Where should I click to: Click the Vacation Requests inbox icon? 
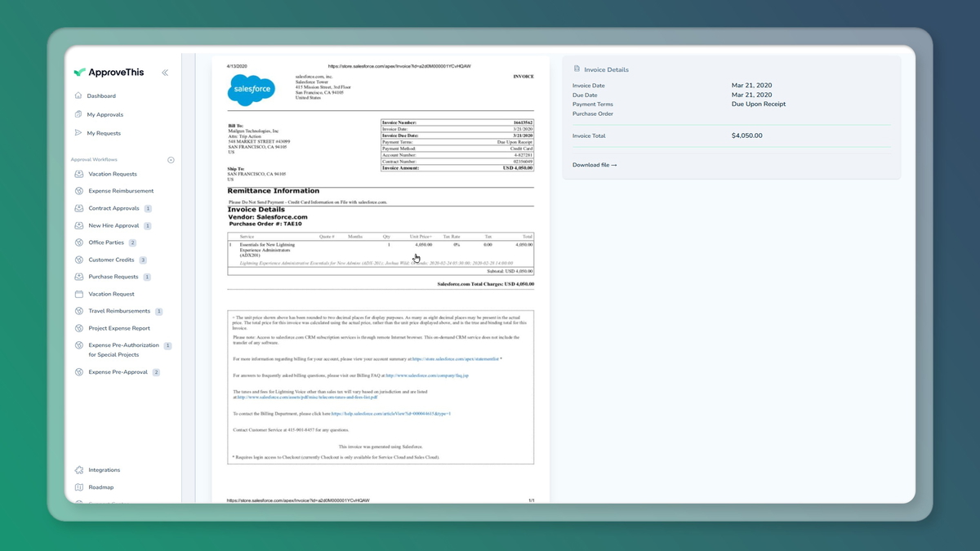click(x=78, y=173)
